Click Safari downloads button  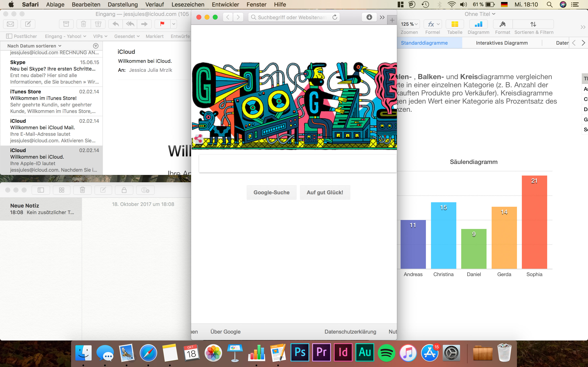[369, 17]
